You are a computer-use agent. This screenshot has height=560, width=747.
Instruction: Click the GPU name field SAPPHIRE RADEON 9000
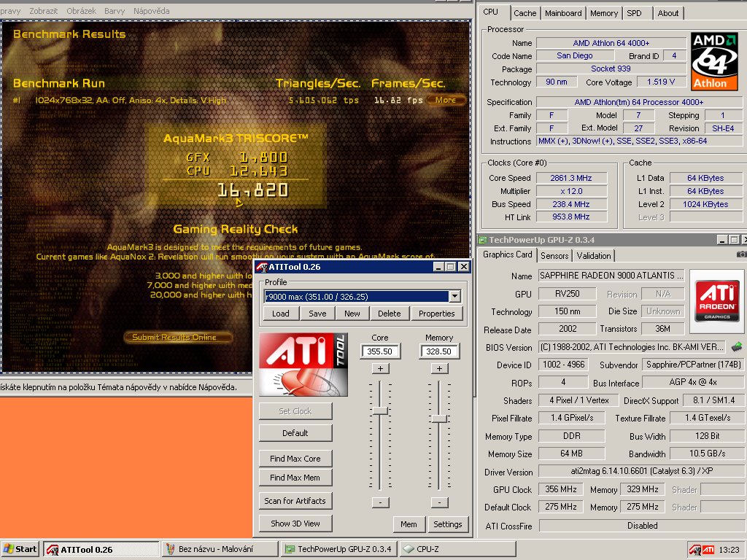point(611,276)
